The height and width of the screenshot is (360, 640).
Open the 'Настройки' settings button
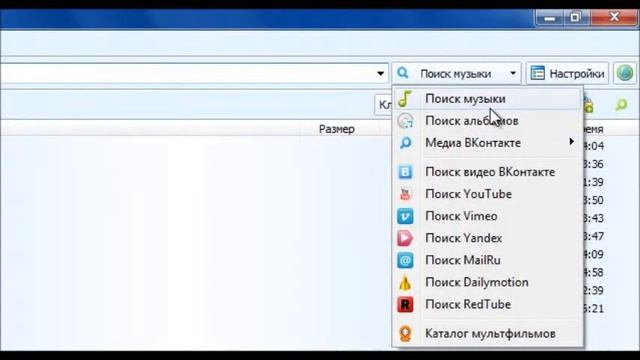[x=567, y=73]
